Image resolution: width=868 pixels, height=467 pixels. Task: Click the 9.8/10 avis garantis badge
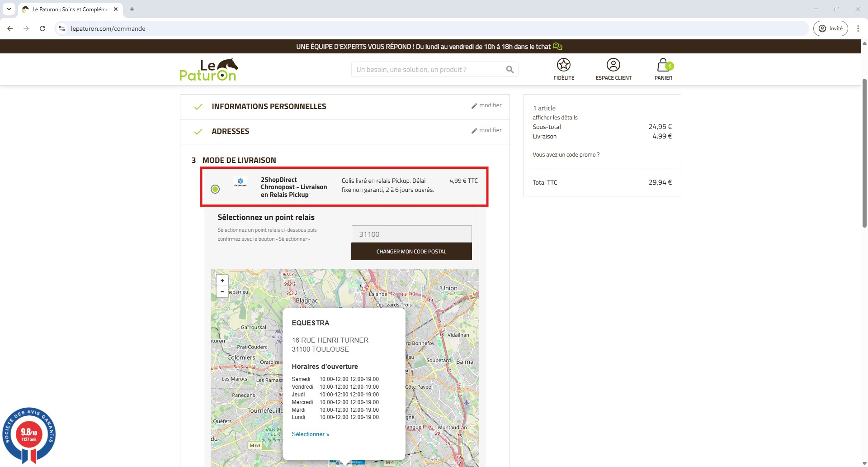click(x=29, y=432)
